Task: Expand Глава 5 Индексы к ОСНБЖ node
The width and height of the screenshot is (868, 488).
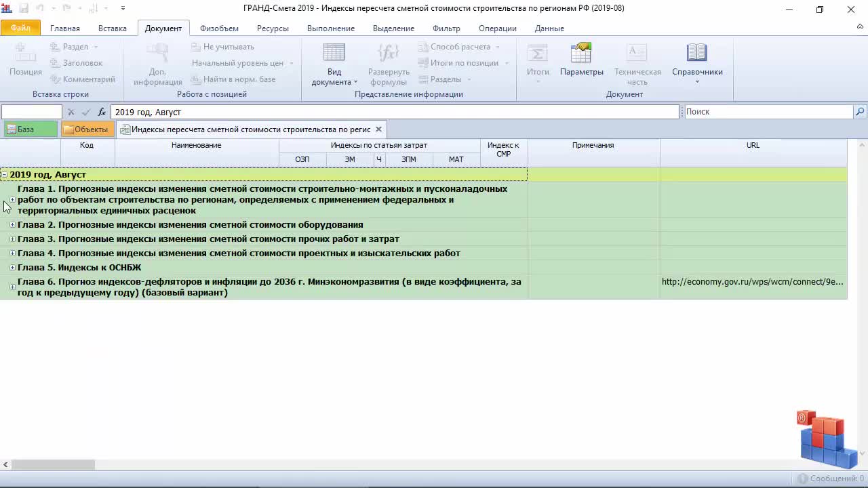Action: (12, 268)
